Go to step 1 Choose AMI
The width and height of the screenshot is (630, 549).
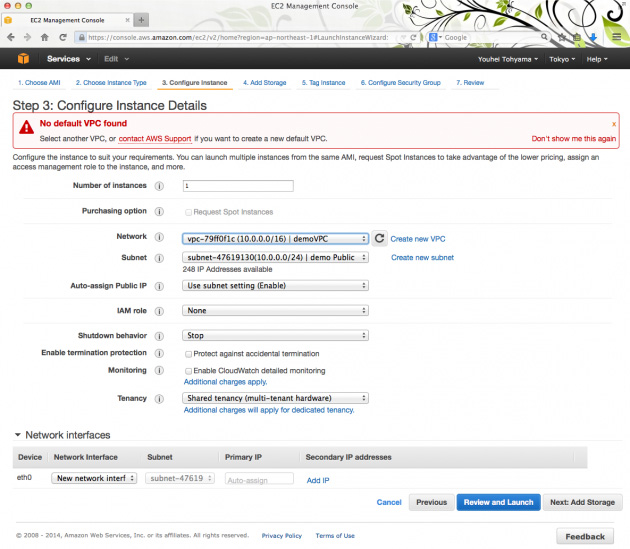click(39, 82)
